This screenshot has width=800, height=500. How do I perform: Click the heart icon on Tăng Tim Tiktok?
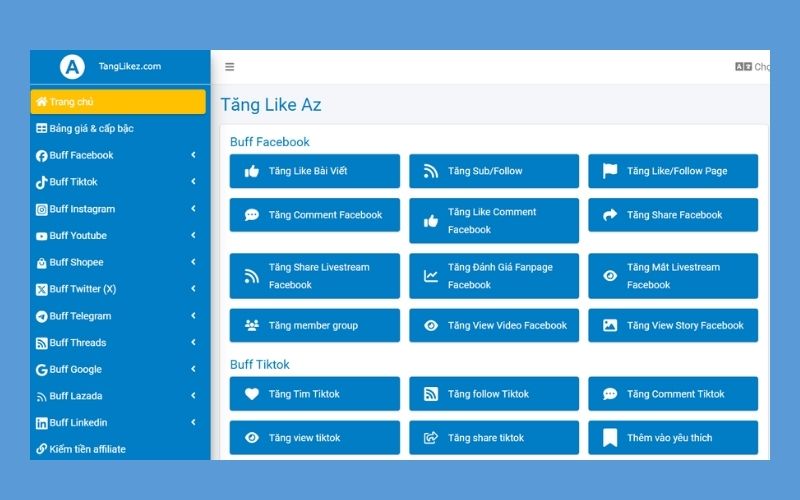tap(252, 394)
